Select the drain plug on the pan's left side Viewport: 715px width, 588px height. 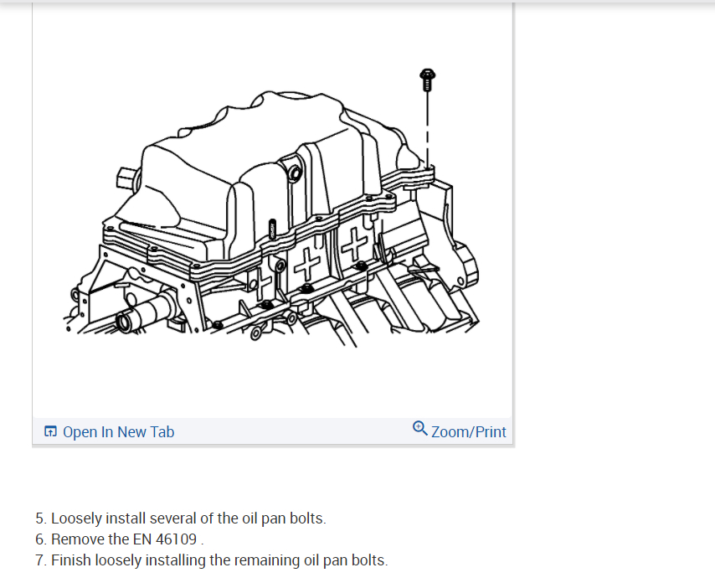tap(127, 178)
